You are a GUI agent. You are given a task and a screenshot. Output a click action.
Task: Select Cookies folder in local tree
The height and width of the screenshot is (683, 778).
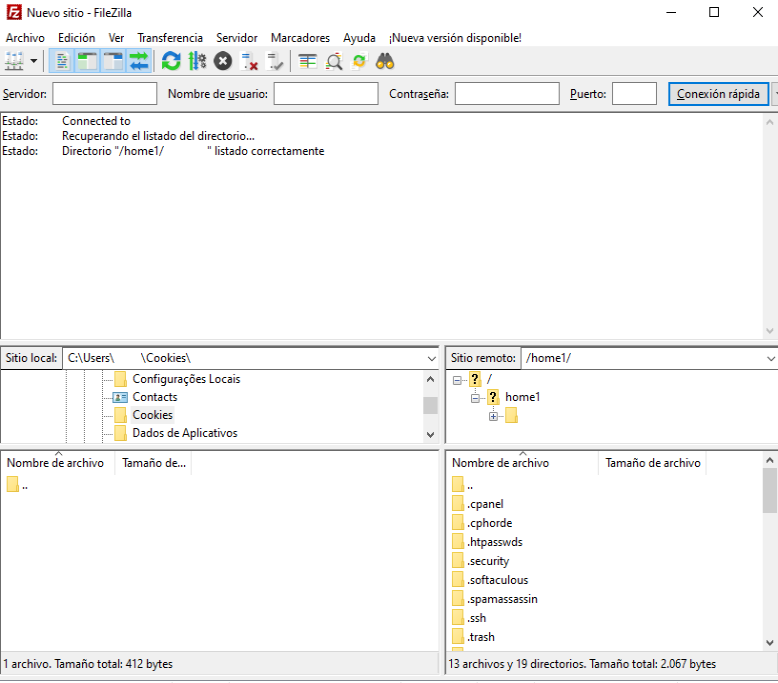152,415
